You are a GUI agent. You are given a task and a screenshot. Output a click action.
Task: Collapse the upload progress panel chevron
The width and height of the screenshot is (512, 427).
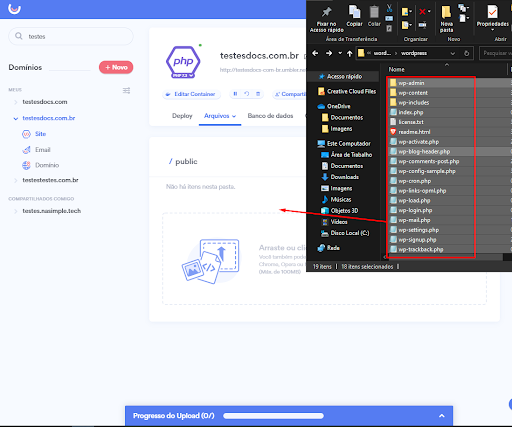click(x=442, y=416)
